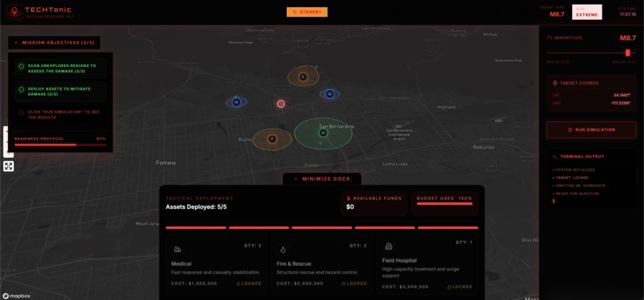Click Medical cost $1,500,000 text
This screenshot has height=300, width=644.
click(194, 283)
